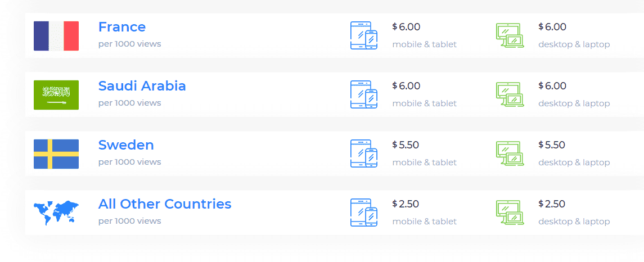Click All Other Countries' desktop icon
The height and width of the screenshot is (262, 644).
tap(510, 213)
